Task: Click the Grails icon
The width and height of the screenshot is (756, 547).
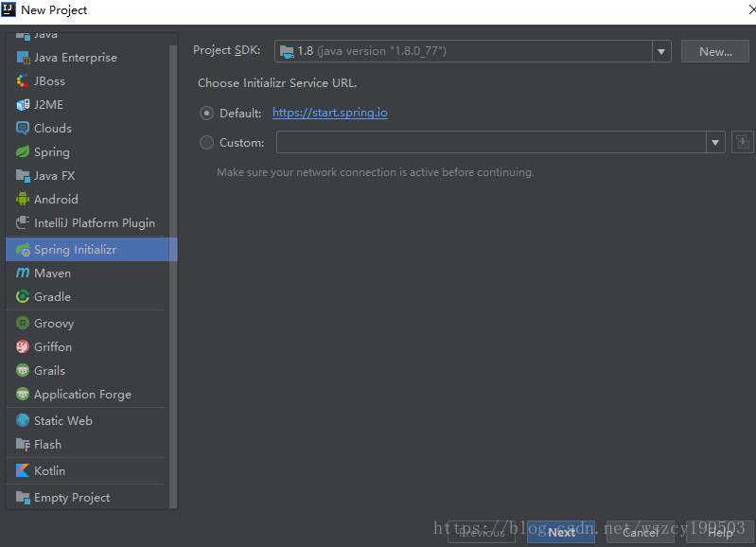Action: 23,370
